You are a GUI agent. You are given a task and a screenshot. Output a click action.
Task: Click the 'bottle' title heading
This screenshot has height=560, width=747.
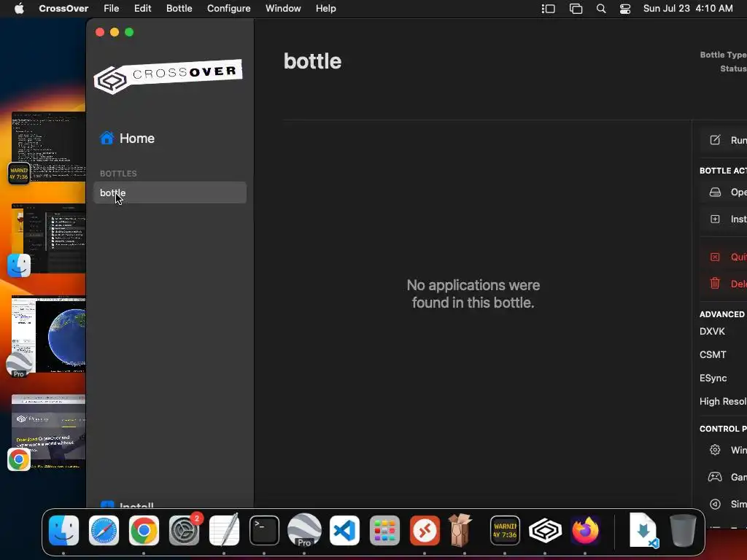[312, 61]
